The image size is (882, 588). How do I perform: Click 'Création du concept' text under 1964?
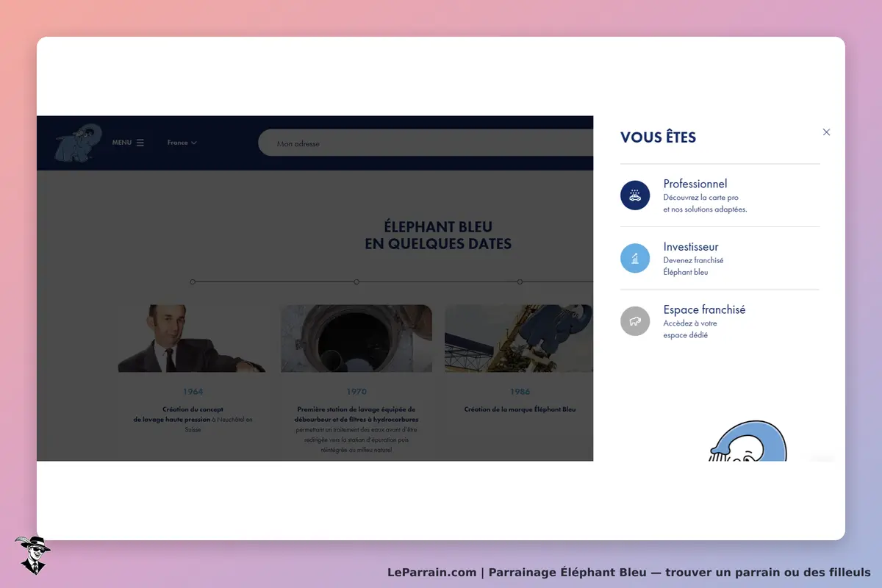pyautogui.click(x=193, y=409)
